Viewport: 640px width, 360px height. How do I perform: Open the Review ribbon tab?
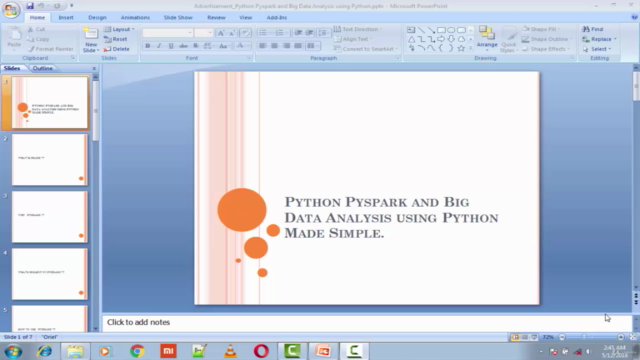(216, 18)
